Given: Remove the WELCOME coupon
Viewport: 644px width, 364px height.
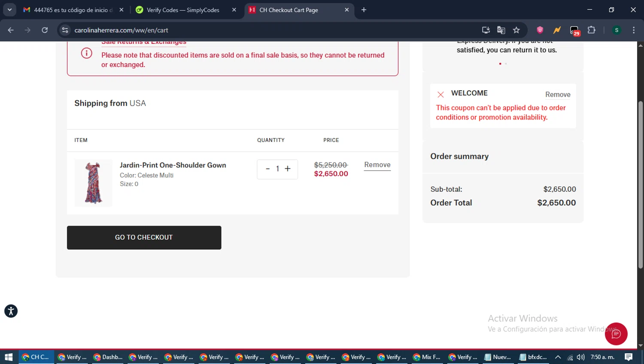Looking at the screenshot, I should (x=558, y=95).
